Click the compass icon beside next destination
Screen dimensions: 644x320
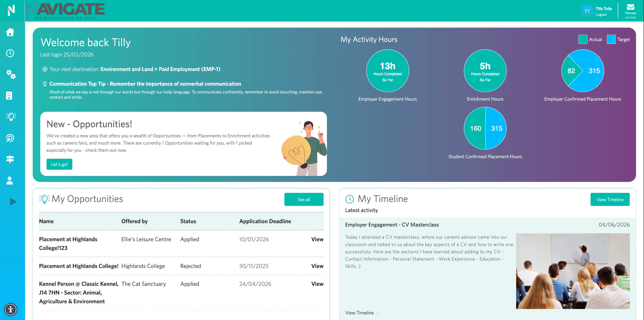coord(45,69)
